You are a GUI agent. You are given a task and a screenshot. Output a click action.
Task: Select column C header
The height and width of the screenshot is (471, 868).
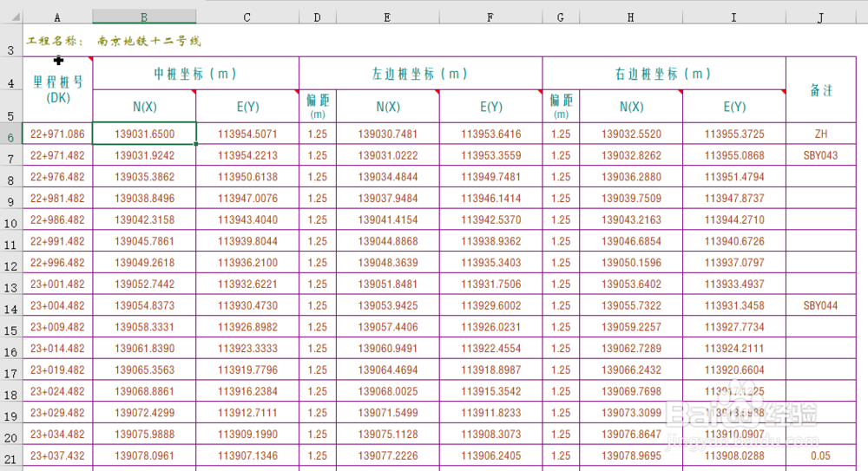pyautogui.click(x=247, y=17)
